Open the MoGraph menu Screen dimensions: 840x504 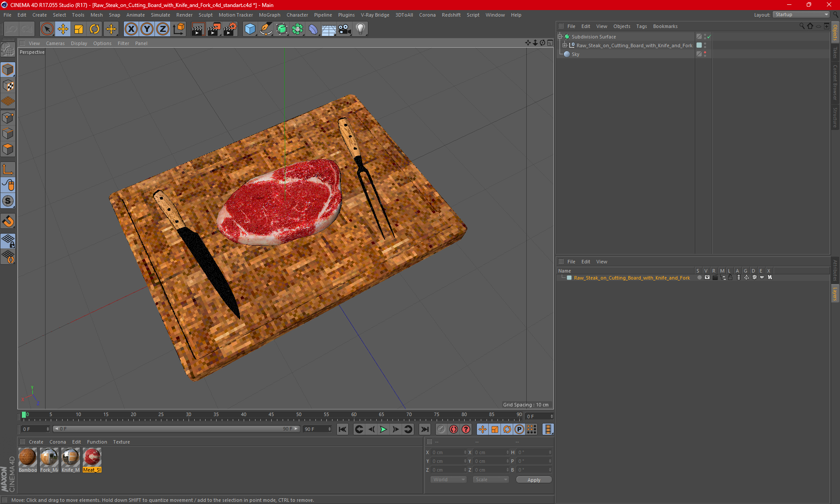pyautogui.click(x=269, y=15)
